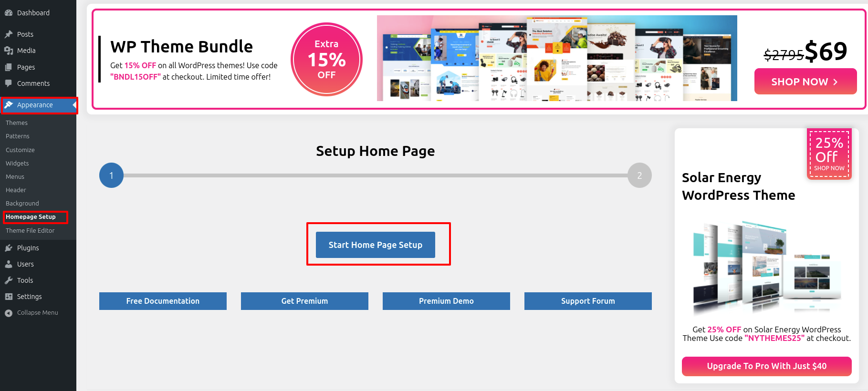Click the Tools wrench icon
Screen dimensions: 868x391
[x=9, y=280]
